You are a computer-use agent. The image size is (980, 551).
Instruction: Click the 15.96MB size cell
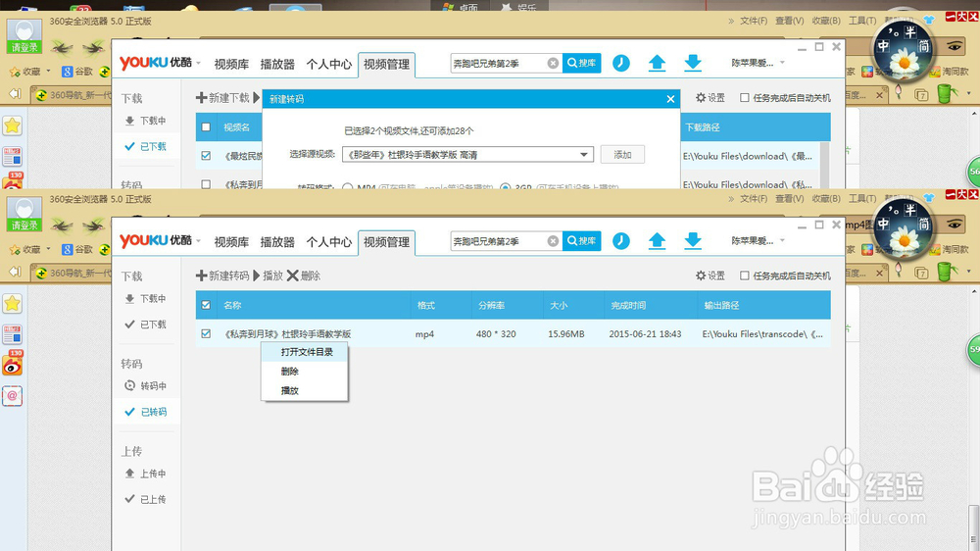tap(565, 334)
